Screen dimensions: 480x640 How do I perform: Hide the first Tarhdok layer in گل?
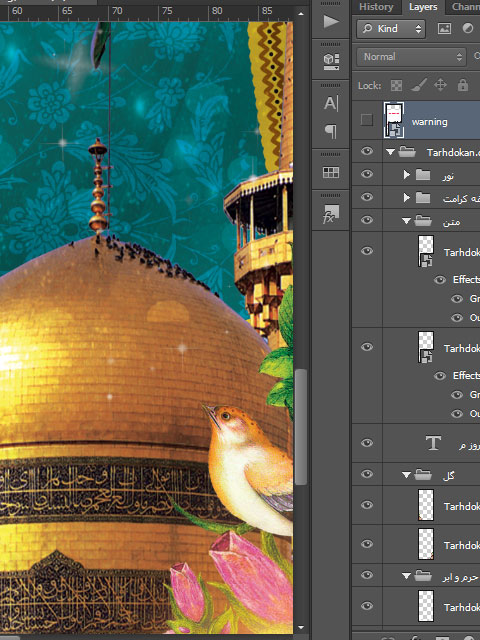click(367, 505)
